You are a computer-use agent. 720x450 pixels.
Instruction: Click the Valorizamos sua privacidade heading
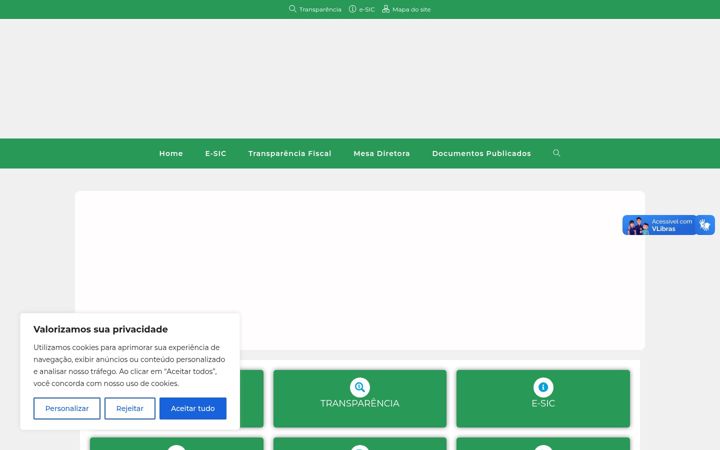pos(101,329)
